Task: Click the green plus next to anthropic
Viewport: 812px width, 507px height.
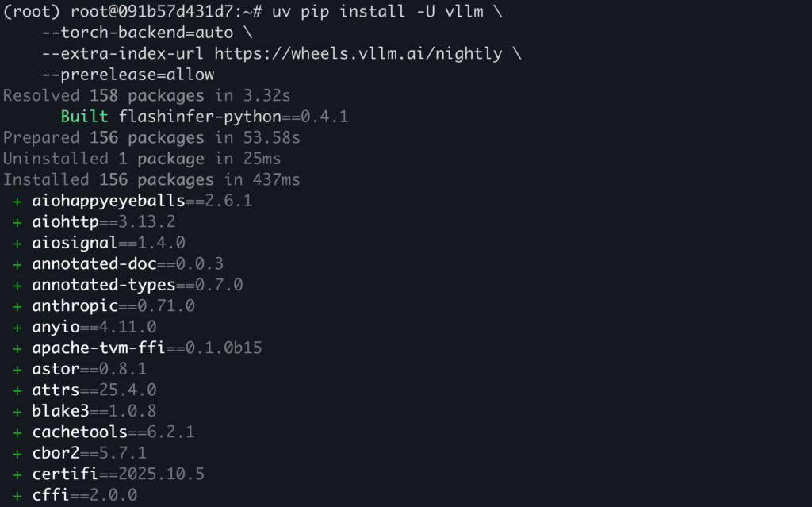Action: (17, 305)
